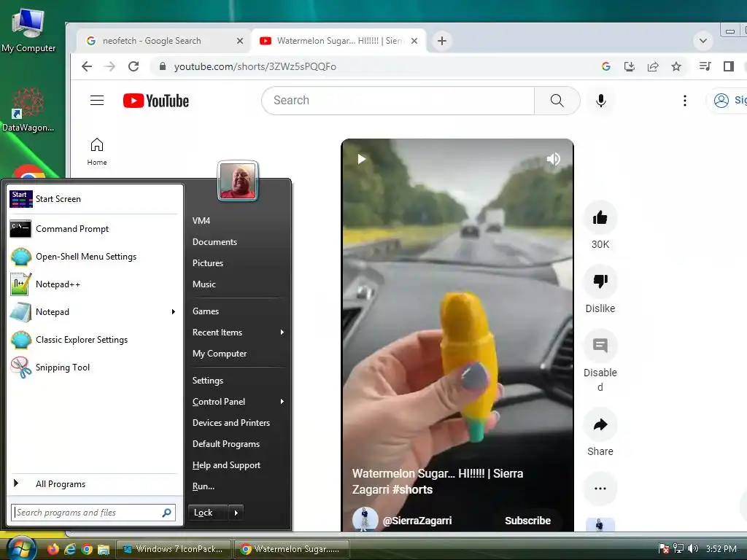Open Chrome tab search dropdown
Viewport: 747px width, 560px height.
703,41
